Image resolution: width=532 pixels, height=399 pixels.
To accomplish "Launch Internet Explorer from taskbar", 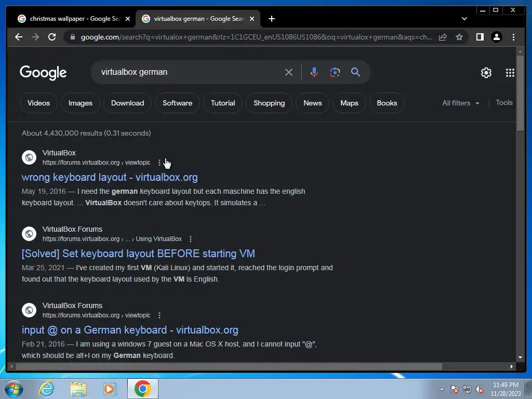I will (46, 389).
